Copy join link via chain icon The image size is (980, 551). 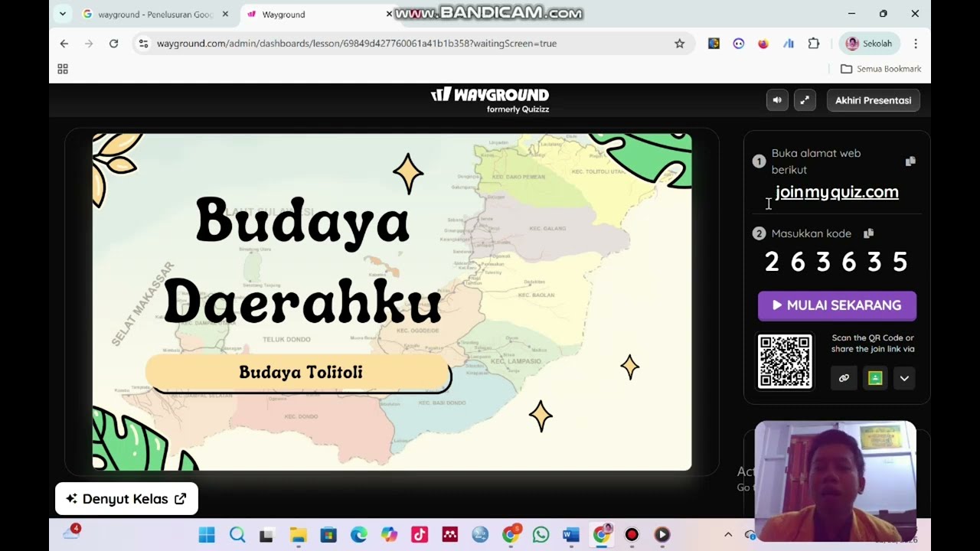(x=844, y=378)
